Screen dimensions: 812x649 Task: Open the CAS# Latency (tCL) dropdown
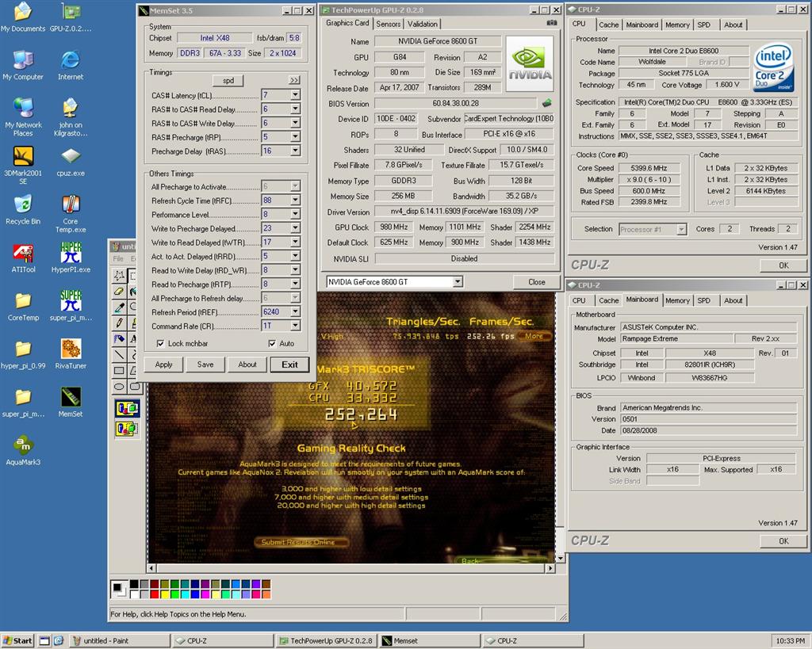pyautogui.click(x=295, y=95)
